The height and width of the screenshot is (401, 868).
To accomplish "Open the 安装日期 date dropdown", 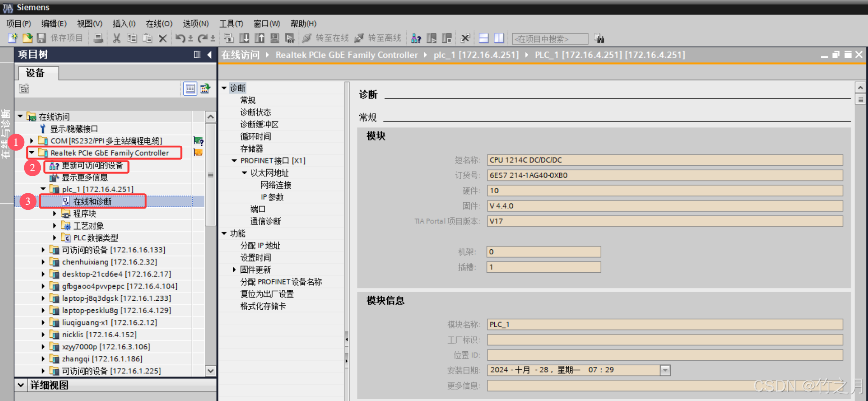I will coord(665,370).
